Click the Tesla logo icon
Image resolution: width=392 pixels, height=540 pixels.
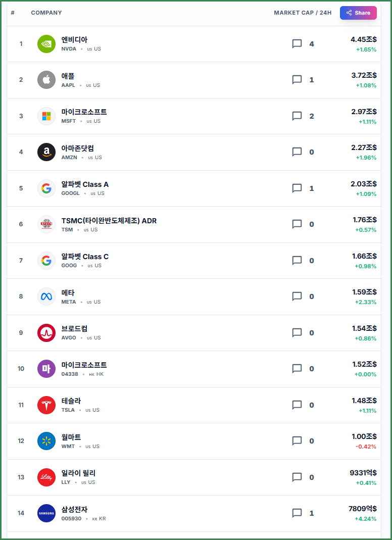[46, 405]
